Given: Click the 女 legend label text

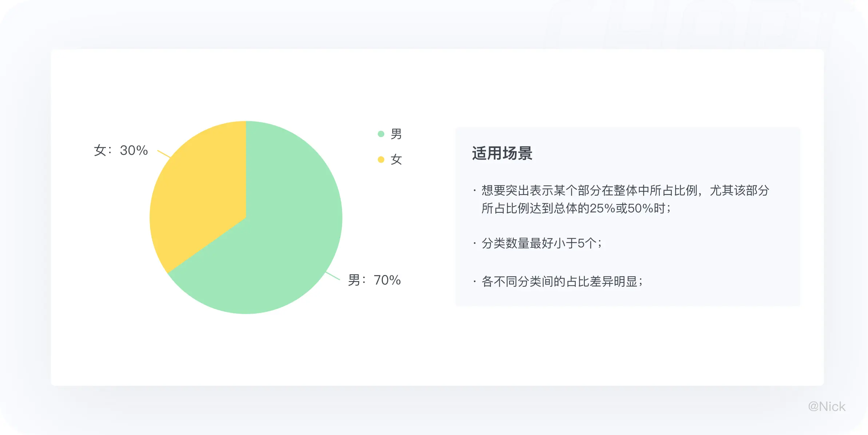Looking at the screenshot, I should tap(396, 160).
